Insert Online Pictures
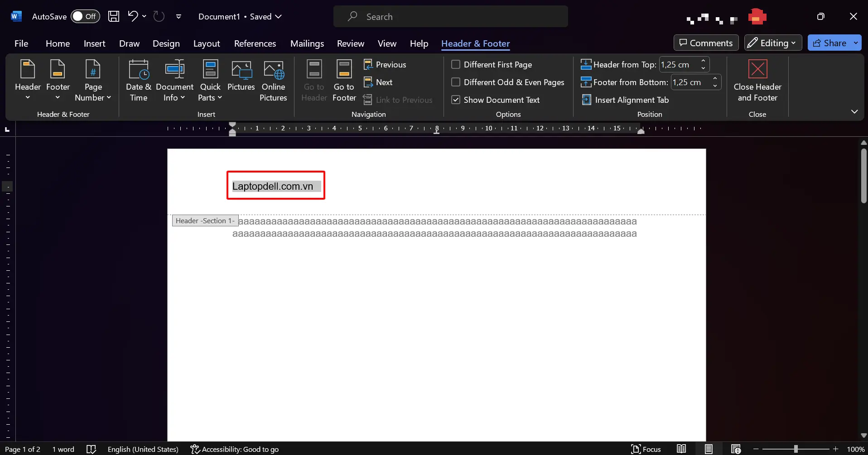 coord(273,80)
